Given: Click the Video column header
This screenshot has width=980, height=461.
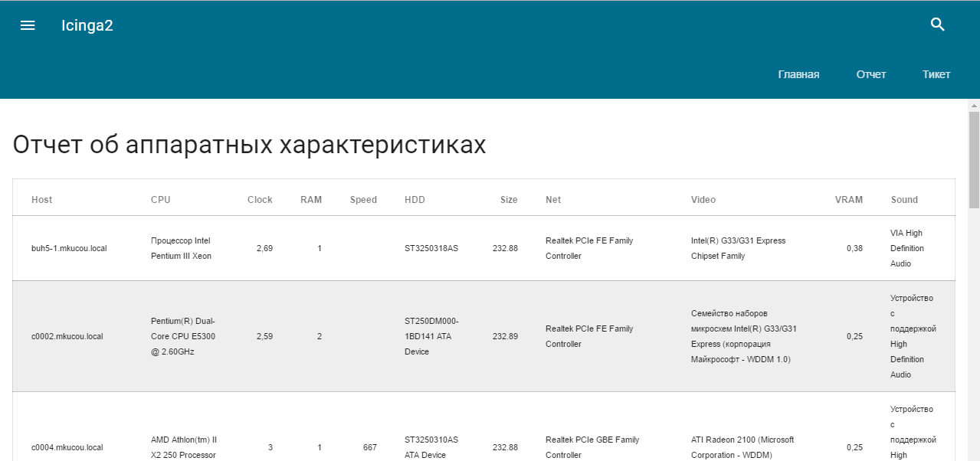Looking at the screenshot, I should tap(703, 200).
